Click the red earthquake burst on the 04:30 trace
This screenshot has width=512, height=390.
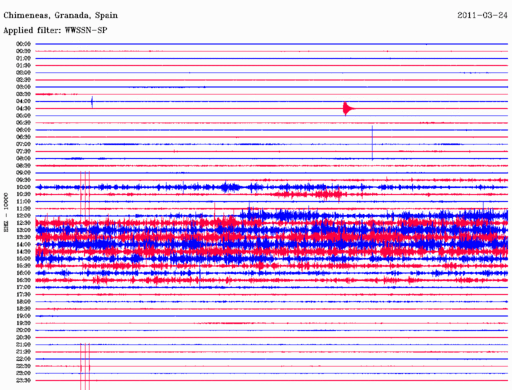(348, 109)
